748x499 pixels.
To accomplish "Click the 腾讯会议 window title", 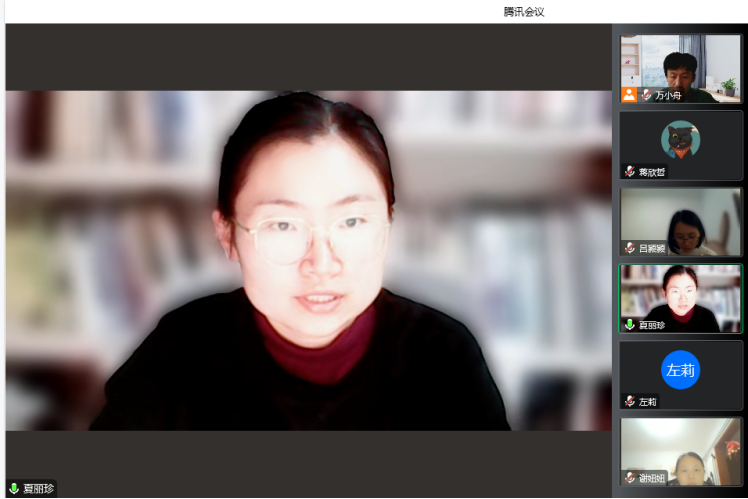I will point(523,11).
